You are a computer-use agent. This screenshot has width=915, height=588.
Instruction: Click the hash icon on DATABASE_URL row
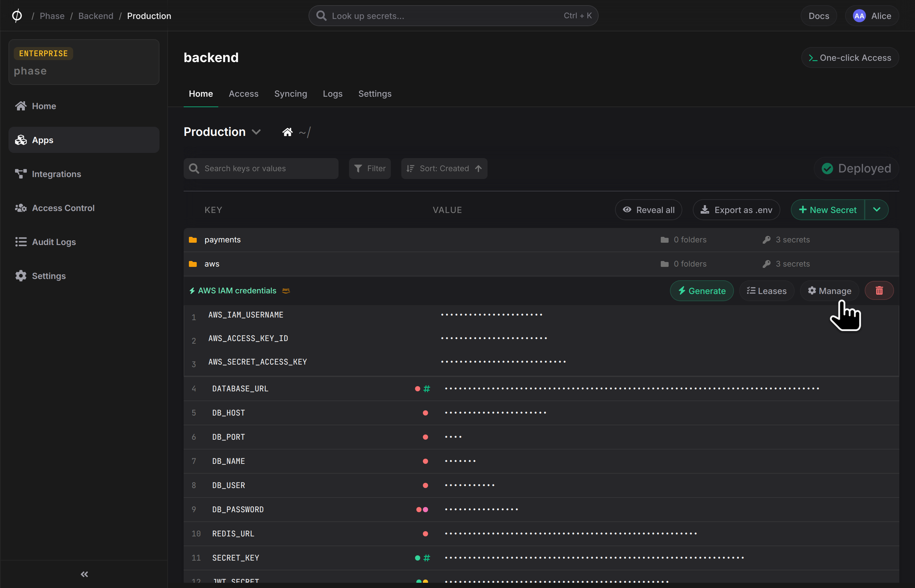point(426,388)
